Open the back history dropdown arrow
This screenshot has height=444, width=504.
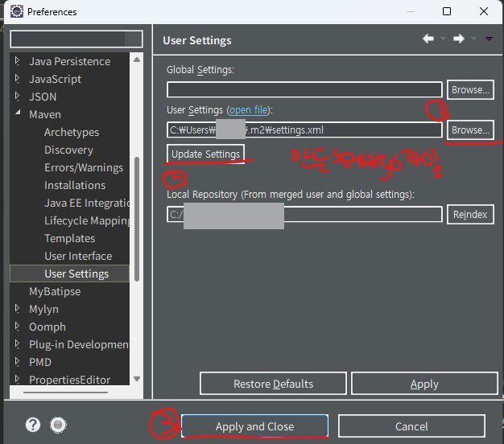443,39
